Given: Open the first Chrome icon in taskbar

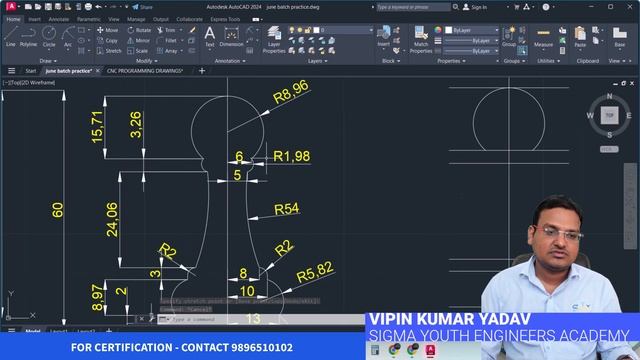Looking at the screenshot, I should (394, 350).
